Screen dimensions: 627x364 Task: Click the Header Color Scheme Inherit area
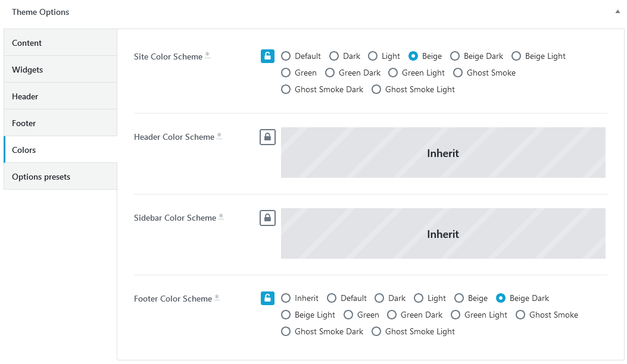[x=443, y=153]
